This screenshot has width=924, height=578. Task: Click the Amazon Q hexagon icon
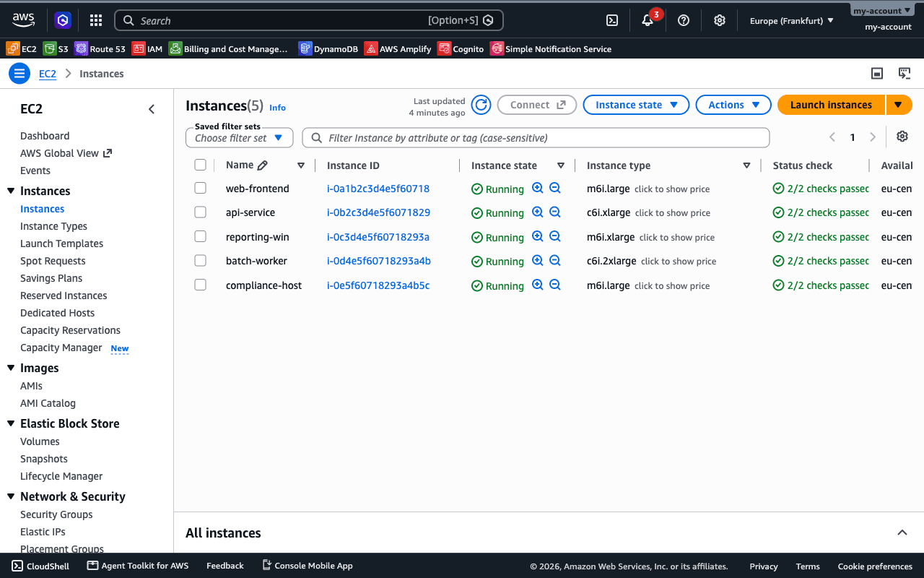[63, 20]
